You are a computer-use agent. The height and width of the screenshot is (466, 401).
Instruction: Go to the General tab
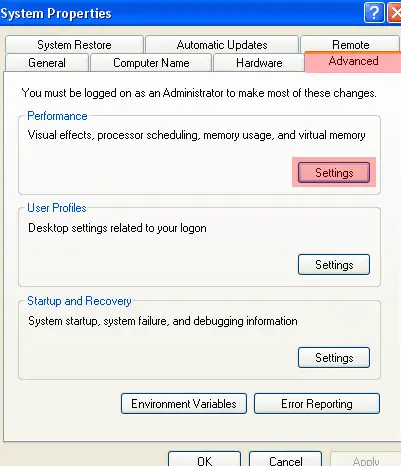tap(47, 63)
